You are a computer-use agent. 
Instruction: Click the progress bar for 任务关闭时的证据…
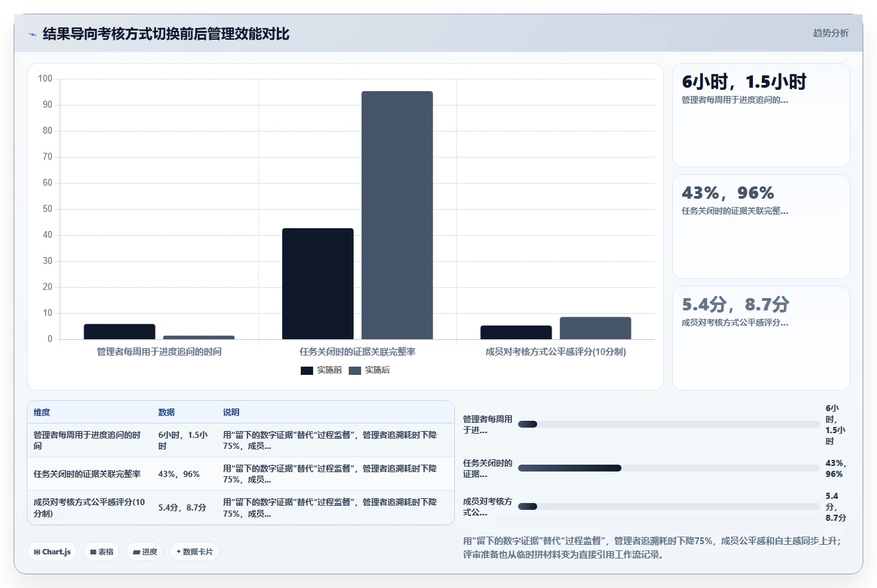669,468
